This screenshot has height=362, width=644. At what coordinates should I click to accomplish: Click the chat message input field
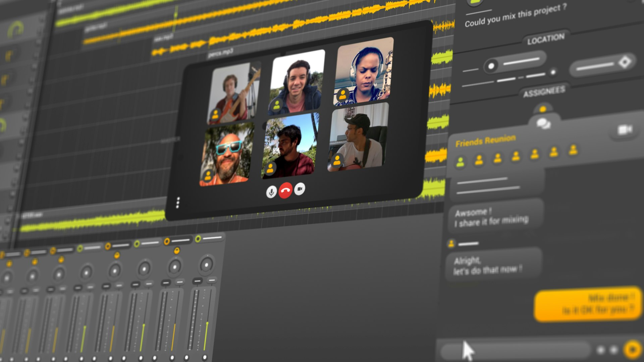pyautogui.click(x=515, y=351)
